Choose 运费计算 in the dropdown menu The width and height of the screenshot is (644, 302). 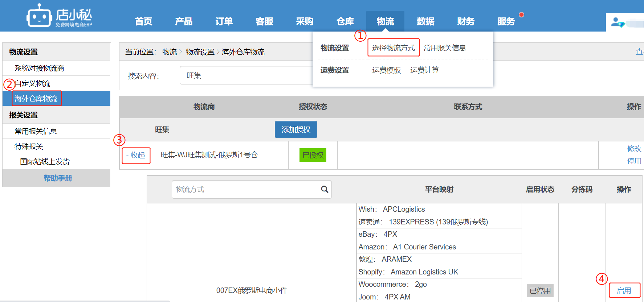coord(424,70)
